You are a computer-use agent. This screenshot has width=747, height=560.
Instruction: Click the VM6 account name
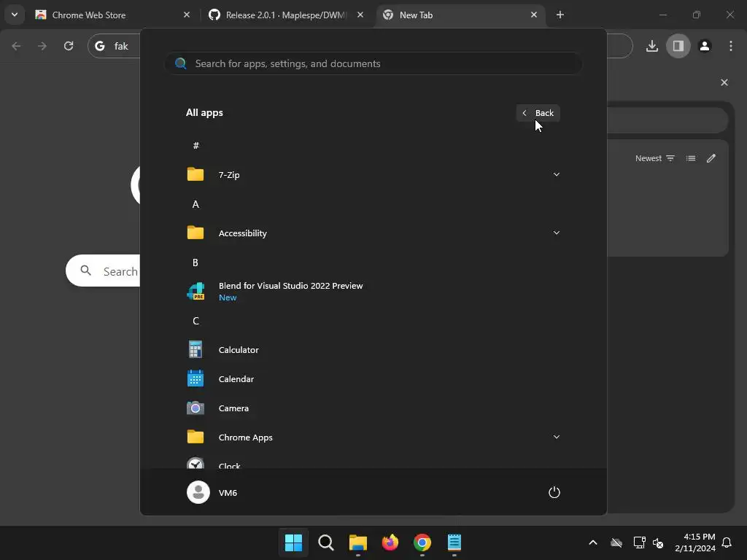click(228, 492)
